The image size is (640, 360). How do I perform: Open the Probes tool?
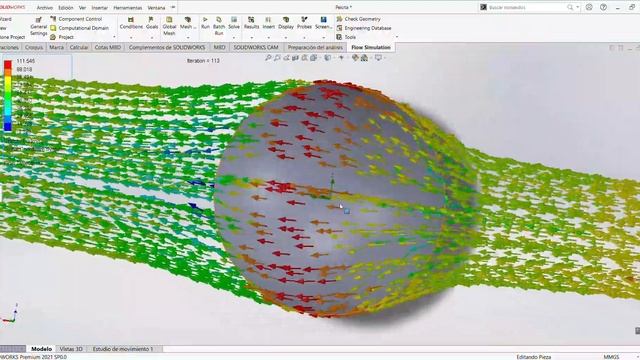[304, 23]
